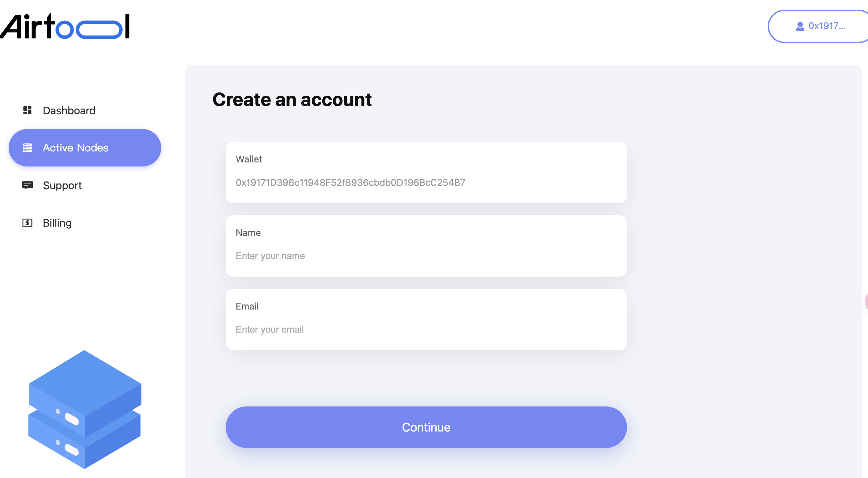The image size is (868, 478).
Task: Click the Wallet field label
Action: pyautogui.click(x=249, y=159)
